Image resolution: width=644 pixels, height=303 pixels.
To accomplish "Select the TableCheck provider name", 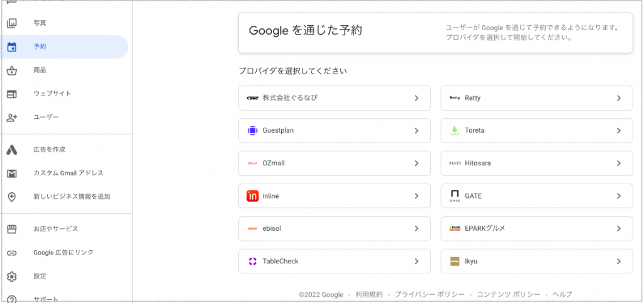I will tap(280, 262).
